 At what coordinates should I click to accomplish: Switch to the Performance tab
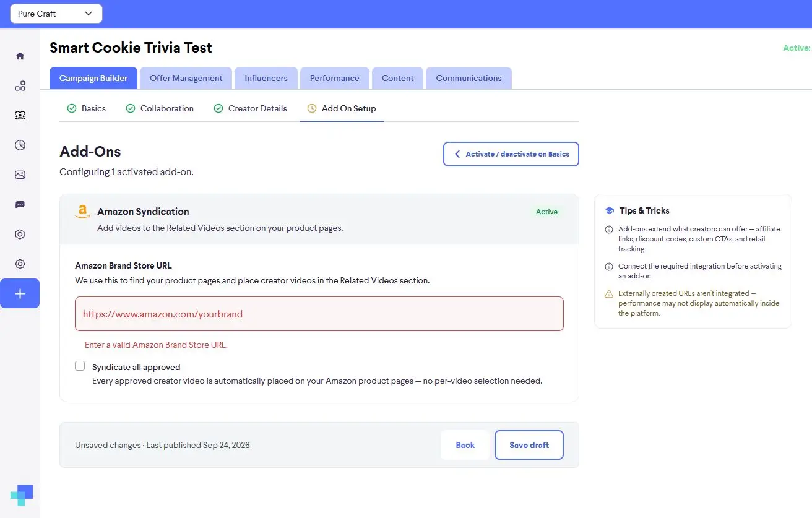(335, 78)
